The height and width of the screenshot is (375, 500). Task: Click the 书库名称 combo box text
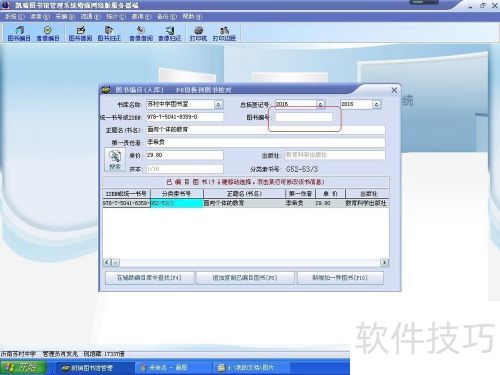click(180, 104)
